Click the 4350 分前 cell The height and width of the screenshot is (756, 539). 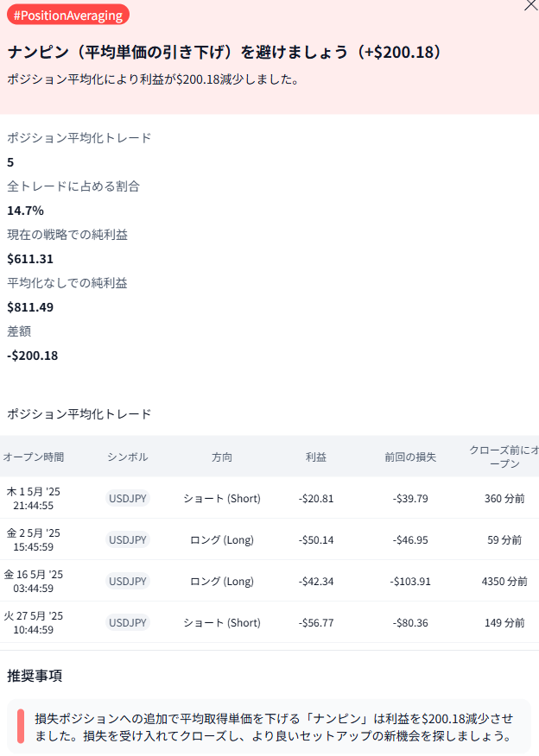(x=504, y=581)
